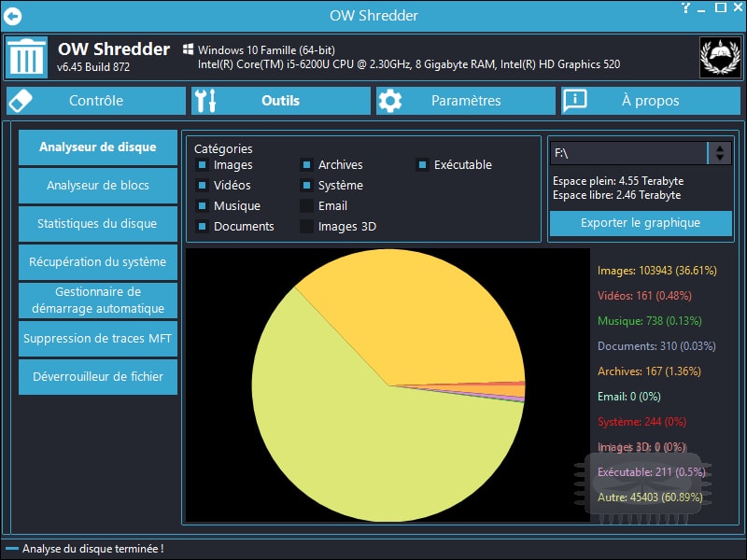The height and width of the screenshot is (560, 747).
Task: Click the eraser icon on Contrôle tab
Action: coord(21,101)
